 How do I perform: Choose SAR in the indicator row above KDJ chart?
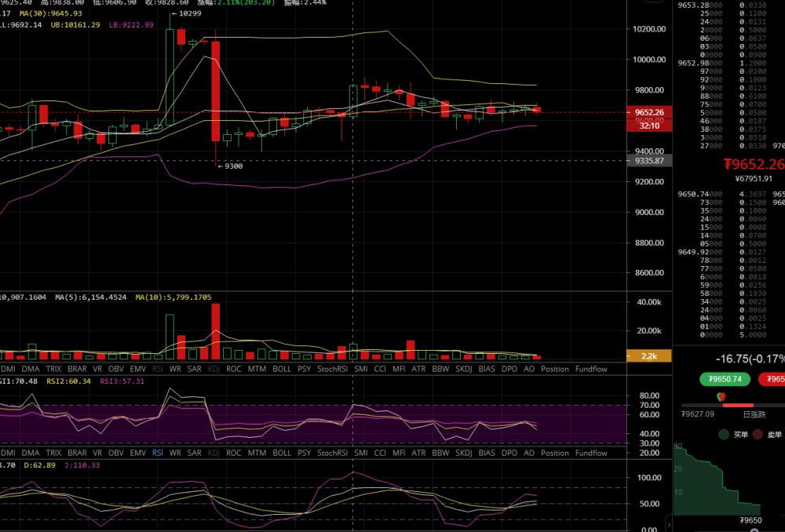tap(194, 453)
